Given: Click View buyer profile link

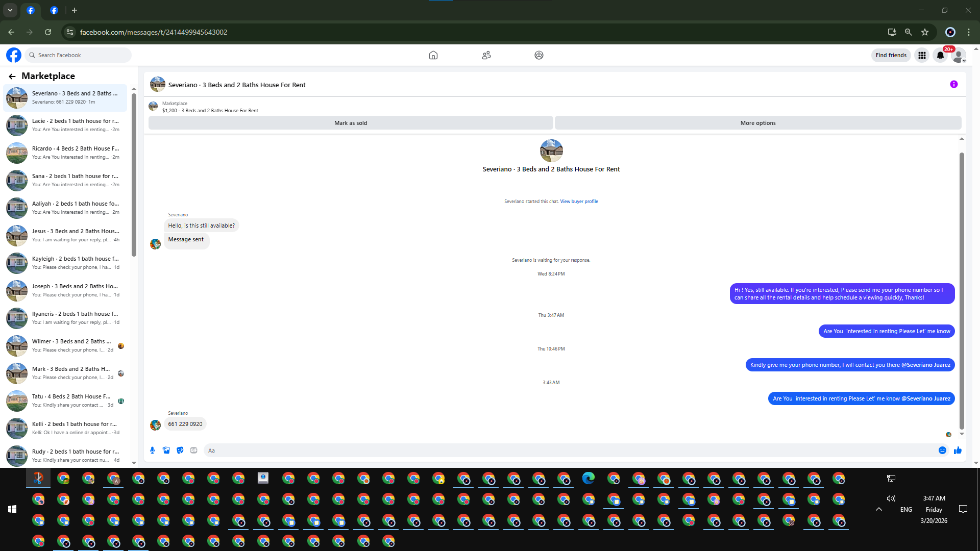Looking at the screenshot, I should coord(579,202).
